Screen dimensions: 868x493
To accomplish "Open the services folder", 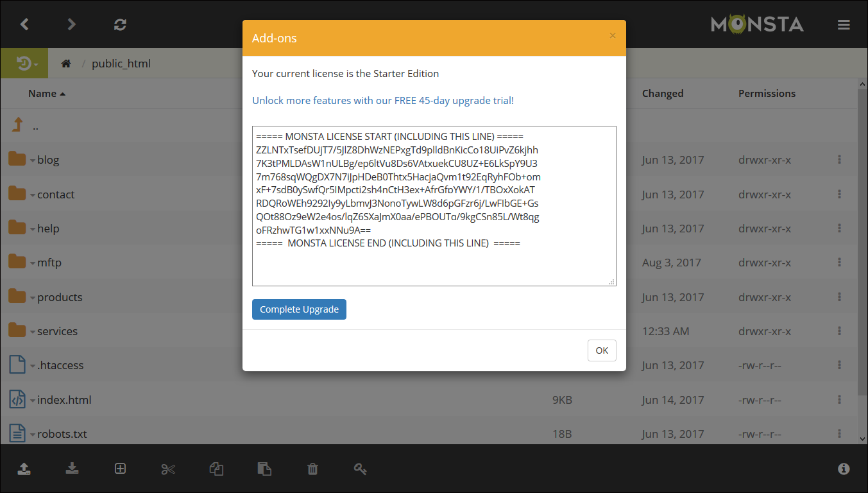I will click(57, 331).
